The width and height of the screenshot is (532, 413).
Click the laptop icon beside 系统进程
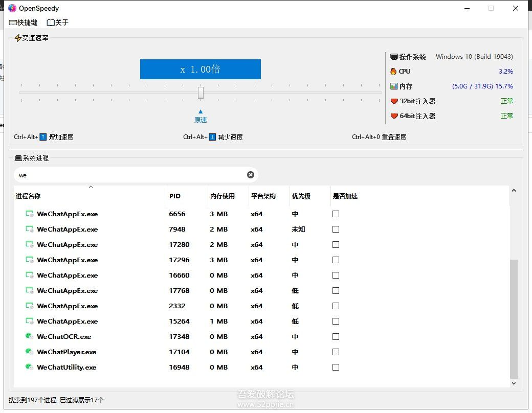point(18,158)
